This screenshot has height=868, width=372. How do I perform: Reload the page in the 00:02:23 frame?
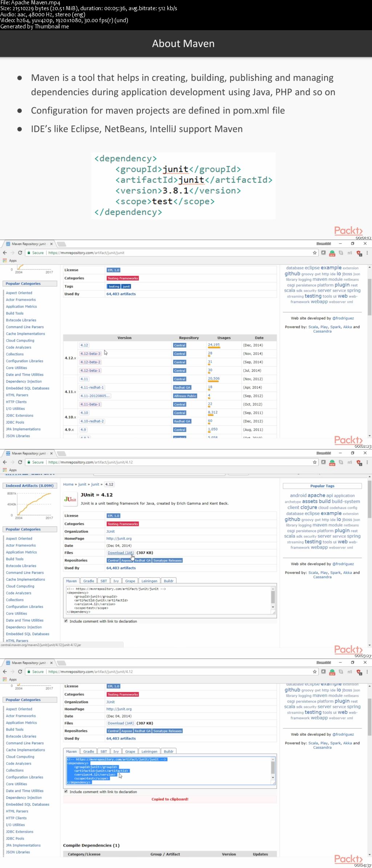pyautogui.click(x=20, y=253)
